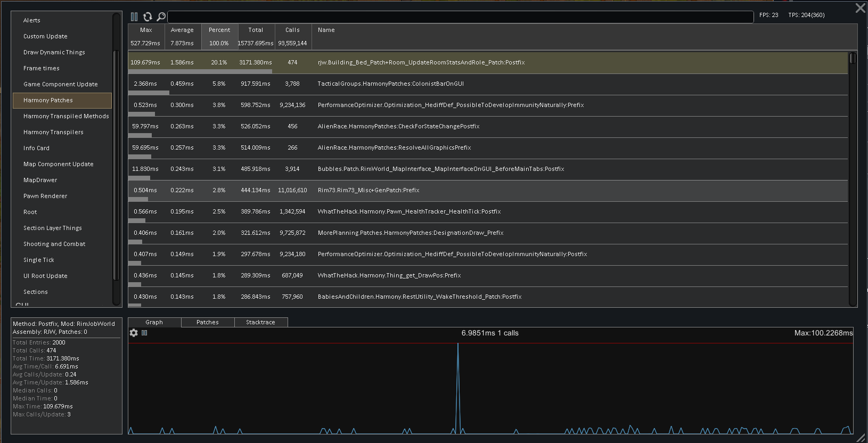The width and height of the screenshot is (868, 443).
Task: Pause profiling with the top toolbar pause icon
Action: (134, 17)
